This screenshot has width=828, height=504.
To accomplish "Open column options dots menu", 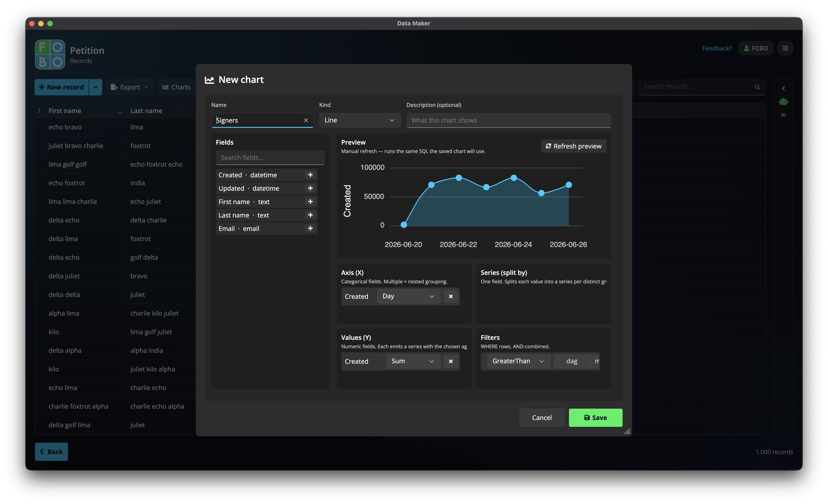I will (x=39, y=111).
